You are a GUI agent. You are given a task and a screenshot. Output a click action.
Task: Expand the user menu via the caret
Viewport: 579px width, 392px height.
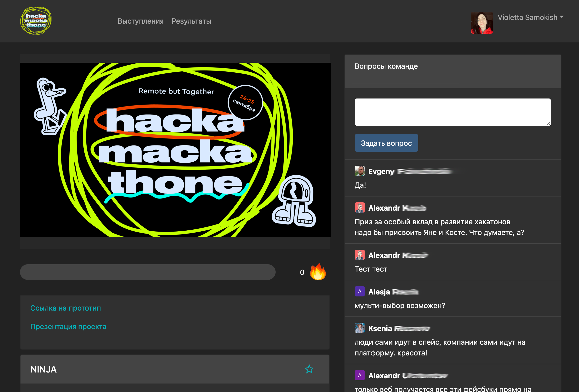tap(562, 17)
